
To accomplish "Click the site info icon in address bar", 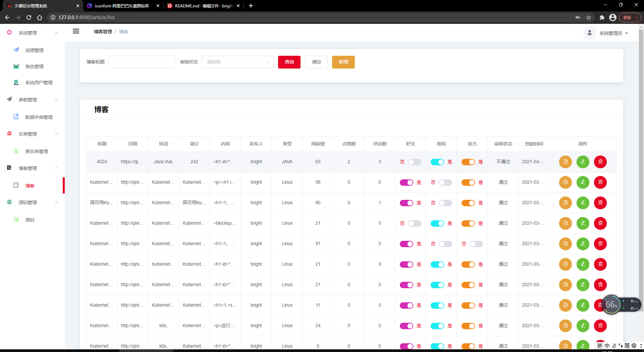I will [53, 17].
